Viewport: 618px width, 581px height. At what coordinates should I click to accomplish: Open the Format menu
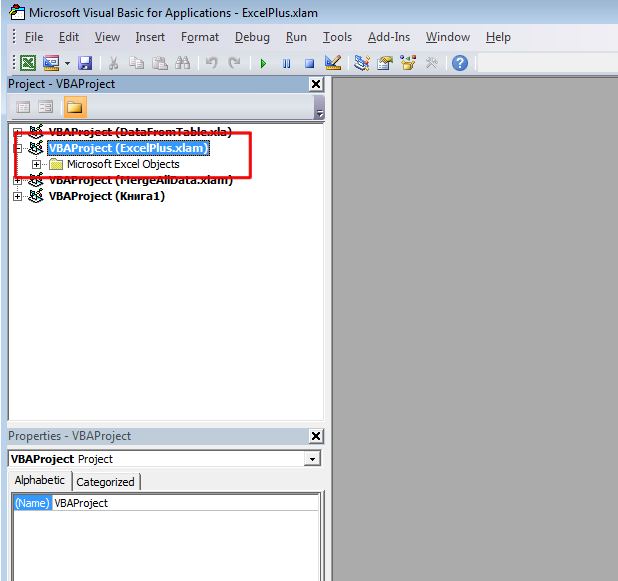coord(200,37)
